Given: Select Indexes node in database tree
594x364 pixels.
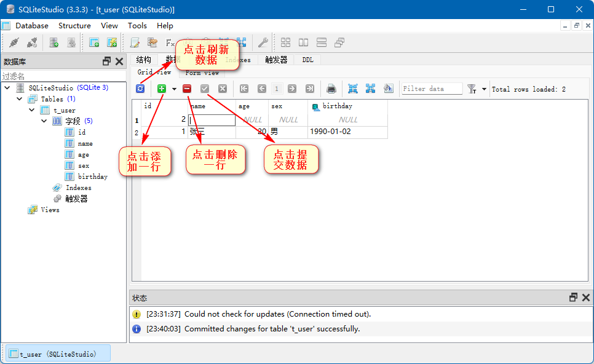Looking at the screenshot, I should [x=79, y=188].
